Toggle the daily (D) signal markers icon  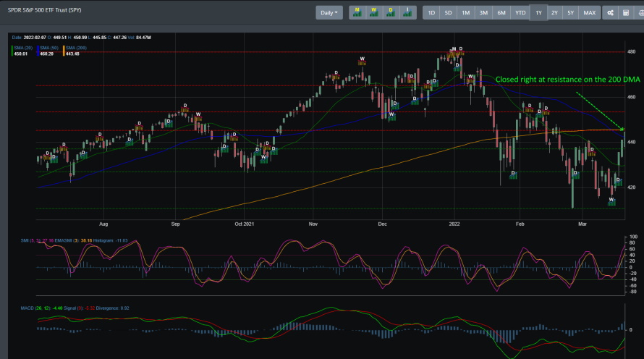pos(391,13)
